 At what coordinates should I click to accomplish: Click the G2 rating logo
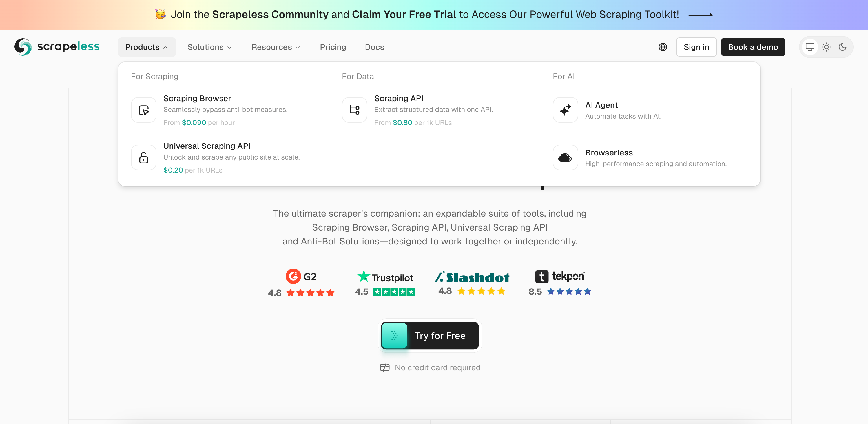point(301,277)
